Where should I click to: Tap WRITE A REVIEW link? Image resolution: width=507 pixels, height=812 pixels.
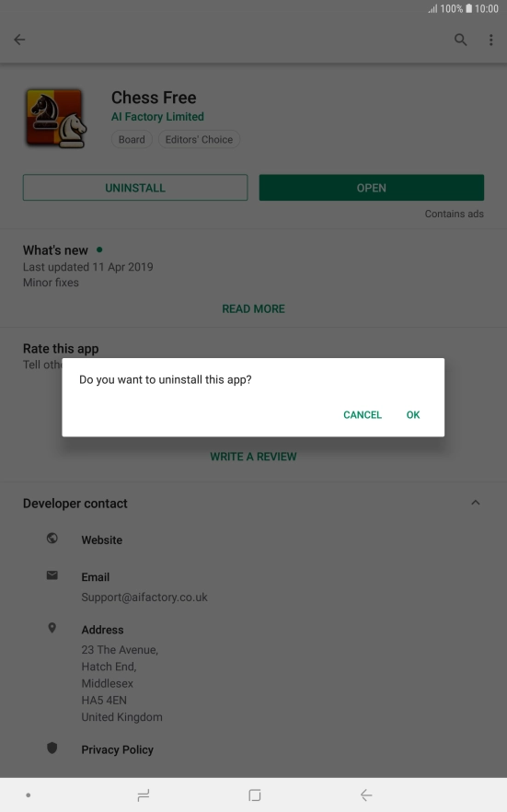click(254, 457)
